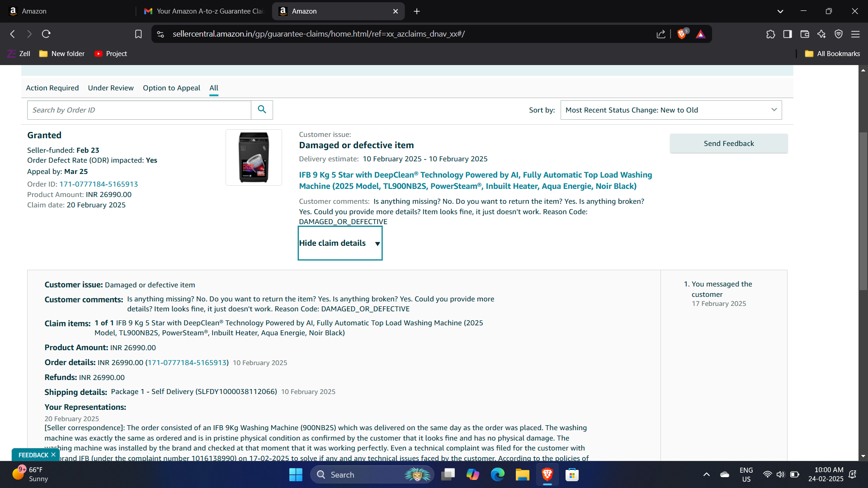Open the weather widget showing 66°F

tap(30, 475)
